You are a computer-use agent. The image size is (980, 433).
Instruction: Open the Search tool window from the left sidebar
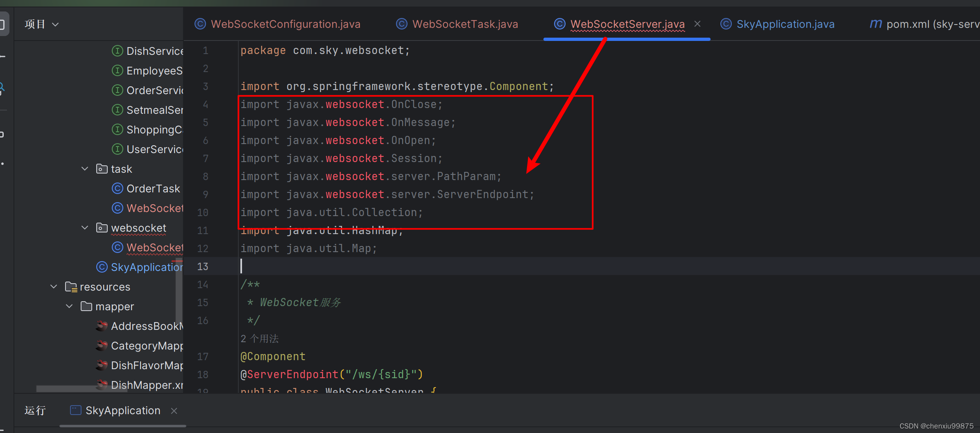(2, 87)
